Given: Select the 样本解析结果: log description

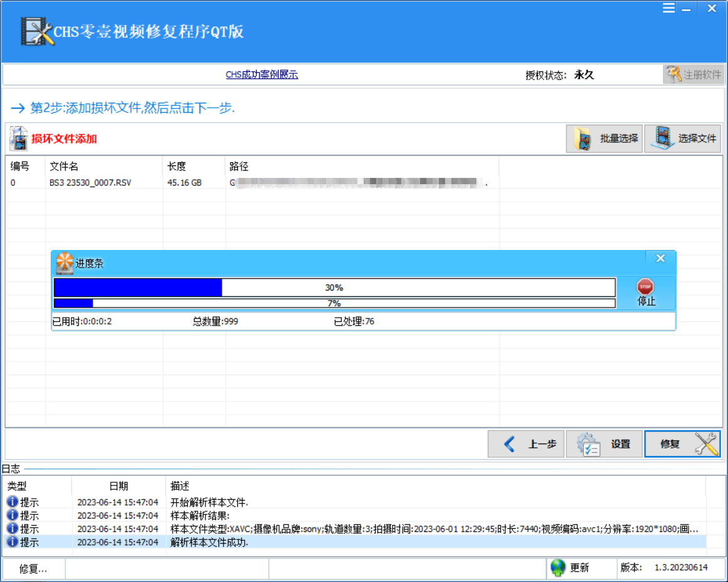Looking at the screenshot, I should tap(200, 516).
